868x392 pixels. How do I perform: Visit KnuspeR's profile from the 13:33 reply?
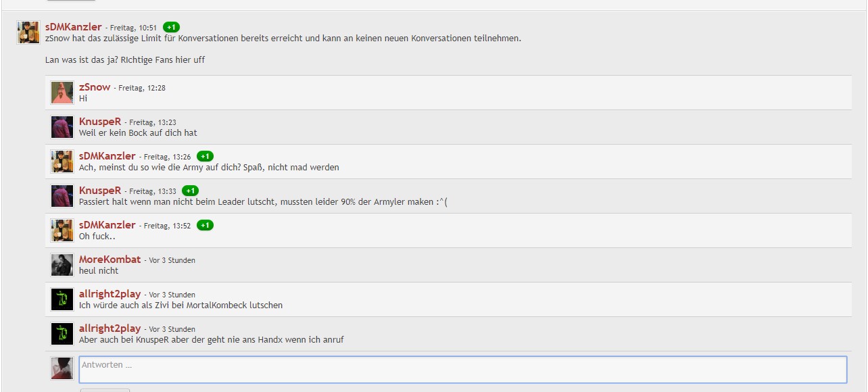tap(100, 191)
